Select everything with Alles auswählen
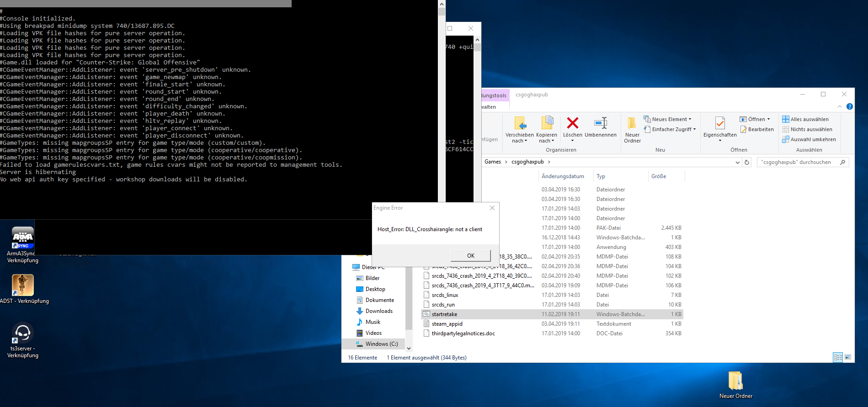The width and height of the screenshot is (868, 407). (x=805, y=119)
